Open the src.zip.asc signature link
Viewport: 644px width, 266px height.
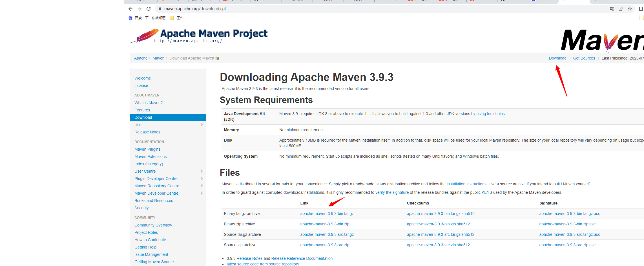pyautogui.click(x=567, y=245)
